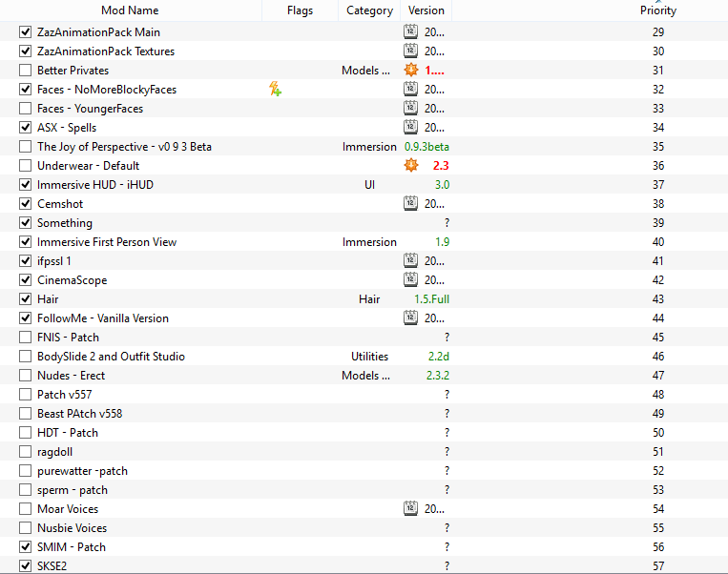This screenshot has height=574, width=728.
Task: Click calendar version icon for Moar Voices
Action: coord(410,508)
